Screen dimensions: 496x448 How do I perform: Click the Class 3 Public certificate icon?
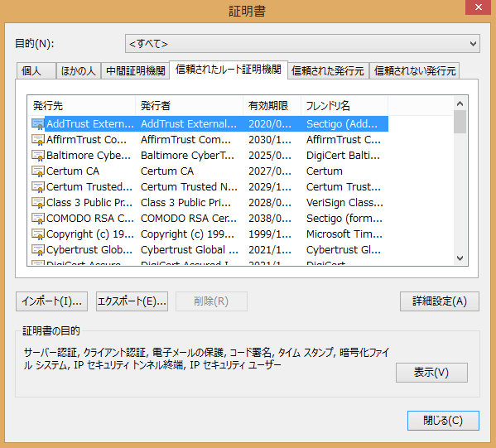click(x=38, y=203)
